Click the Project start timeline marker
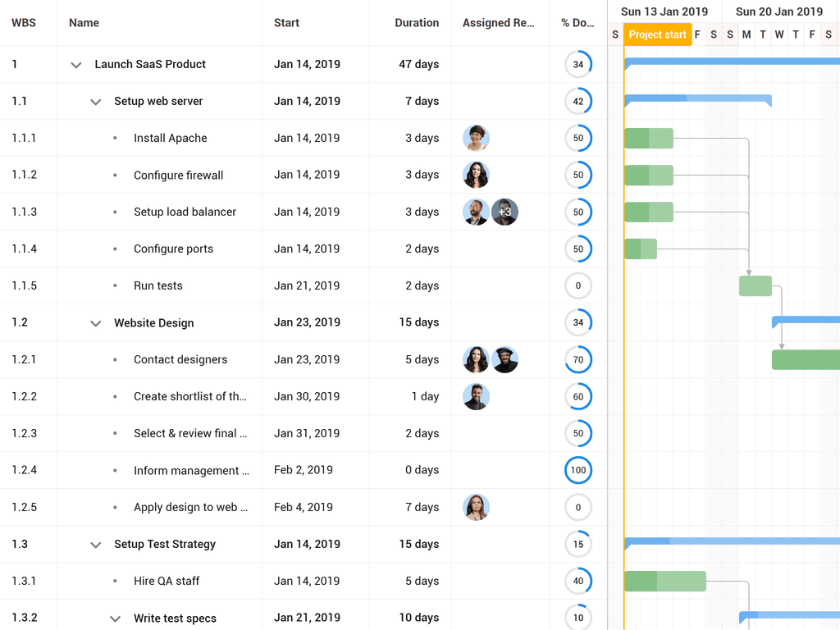The image size is (840, 630). (657, 34)
